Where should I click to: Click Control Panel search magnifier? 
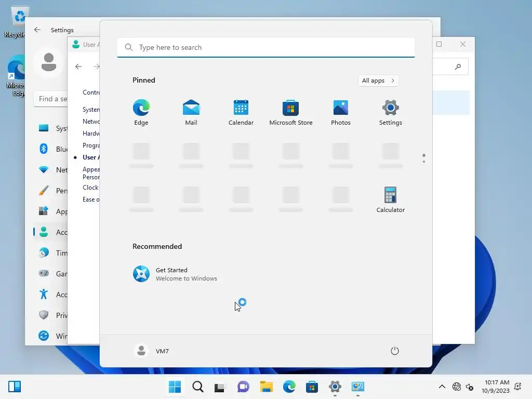458,66
